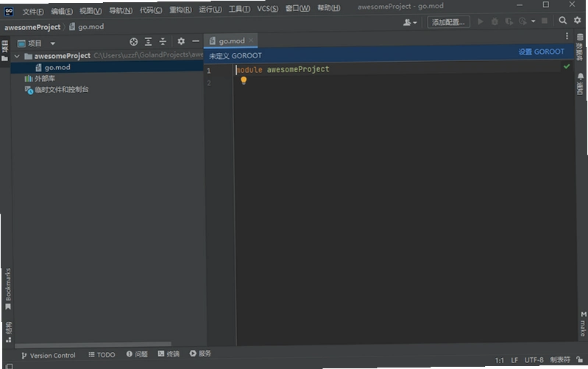
Task: Open the 运行(U) menu
Action: (x=210, y=10)
